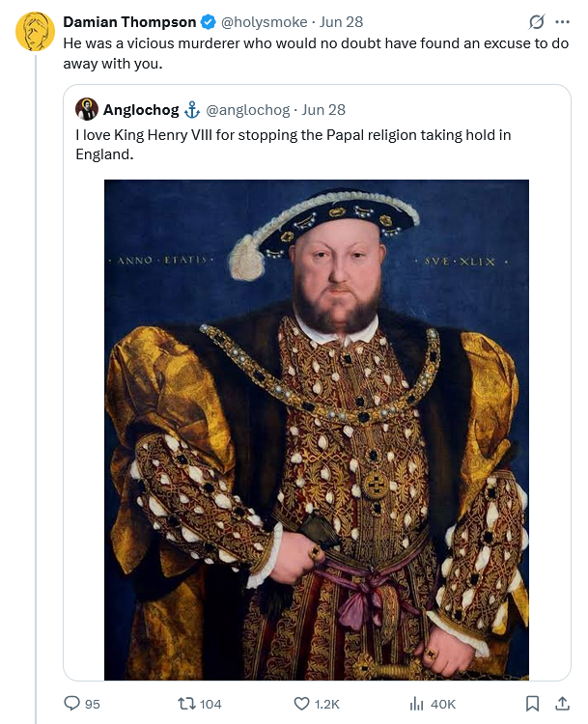Open Damian Thompson's profile avatar
This screenshot has height=724, width=588.
point(35,32)
